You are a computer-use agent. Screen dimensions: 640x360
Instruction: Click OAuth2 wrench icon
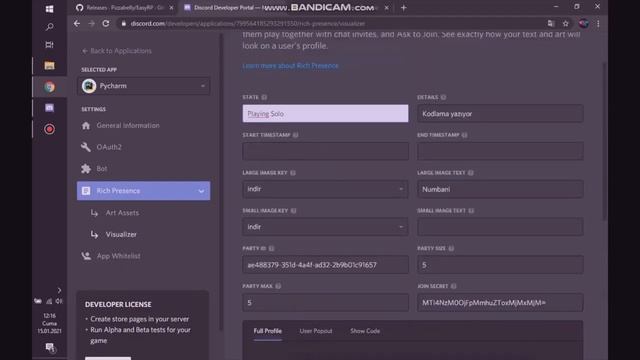[x=86, y=147]
